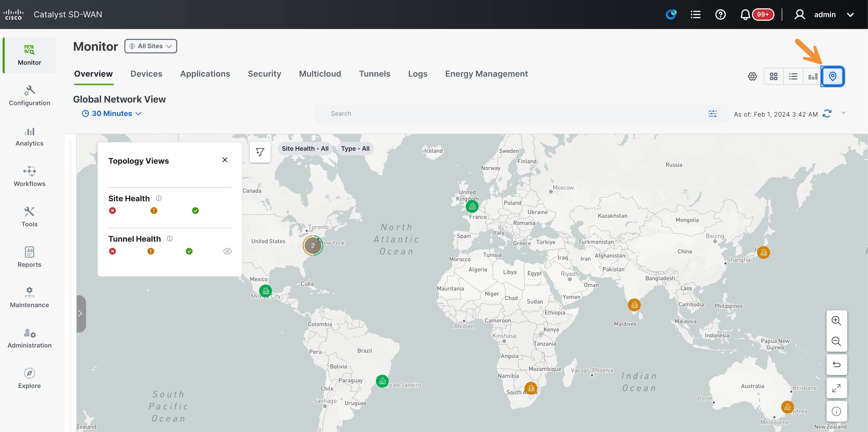Open Workflows in the sidebar
Screen dimensions: 868x432
[29, 176]
